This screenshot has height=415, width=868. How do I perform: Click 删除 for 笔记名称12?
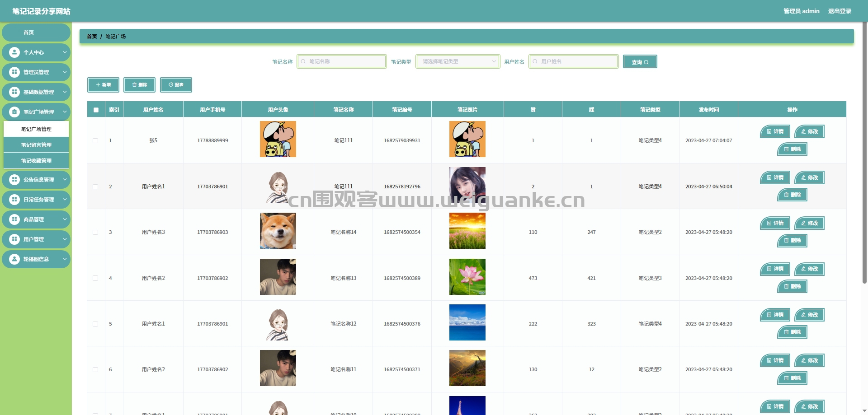click(792, 332)
